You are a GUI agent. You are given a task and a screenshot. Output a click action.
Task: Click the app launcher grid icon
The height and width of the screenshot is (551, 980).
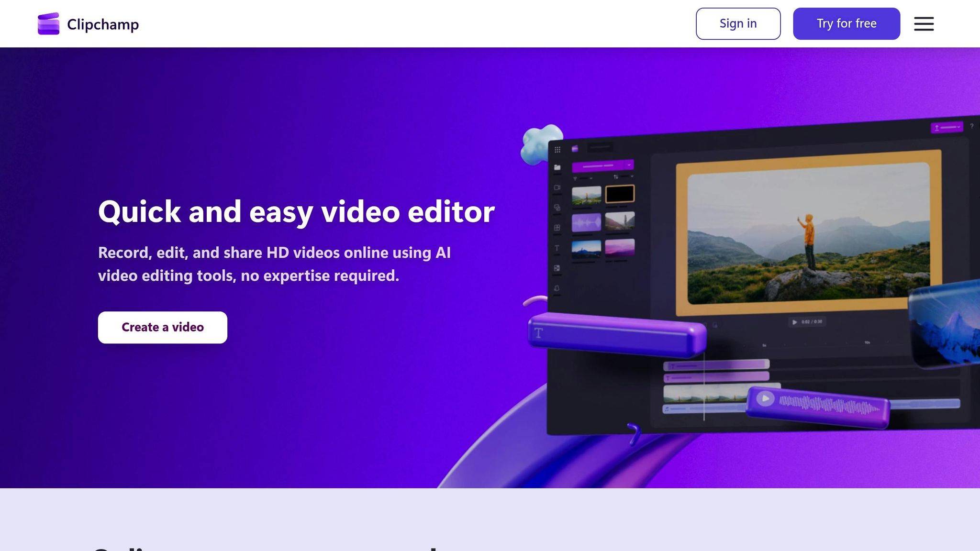tap(558, 149)
